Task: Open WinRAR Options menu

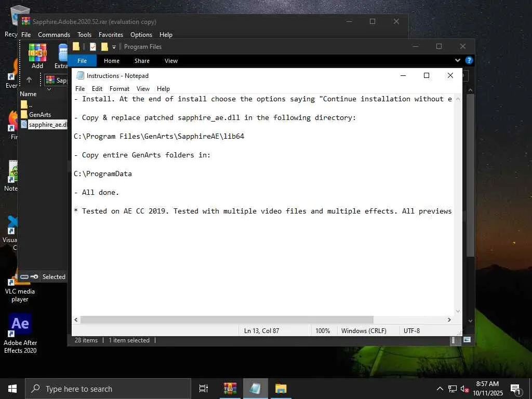Action: tap(141, 35)
